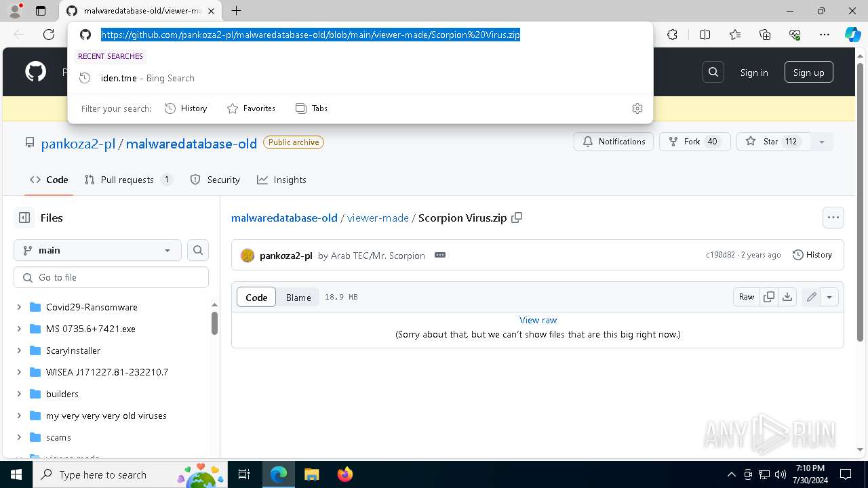The width and height of the screenshot is (868, 488).
Task: Launch Firefox from taskbar
Action: click(345, 474)
